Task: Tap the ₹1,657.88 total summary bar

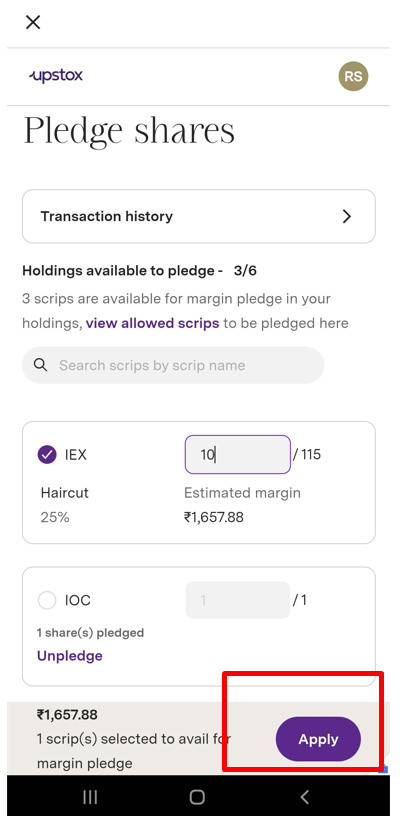Action: pos(199,738)
